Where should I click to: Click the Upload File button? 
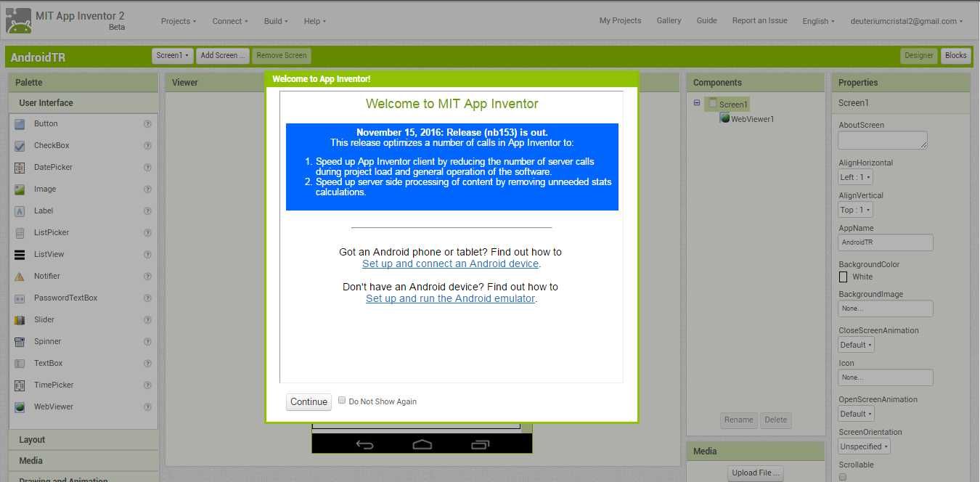(x=756, y=473)
